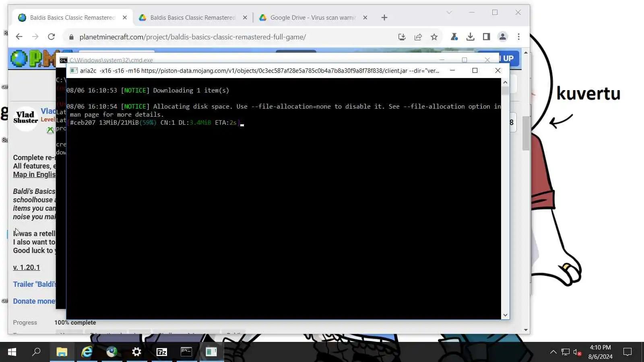Minimize the aria2c console window
Viewport: 644px width, 362px height.
click(x=452, y=70)
